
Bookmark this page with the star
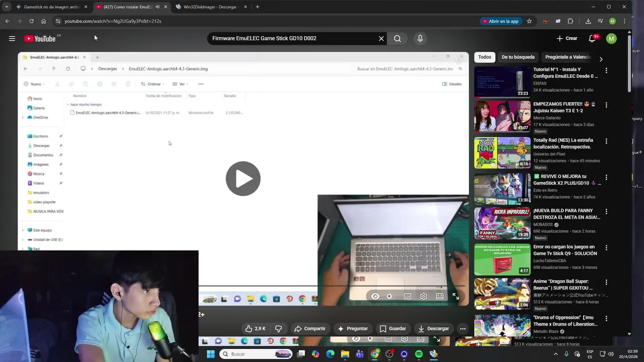(x=529, y=21)
